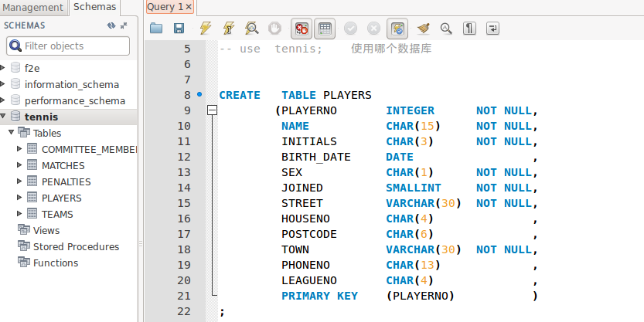Click LEAGUENO column name on line 20
644x322 pixels.
tap(309, 280)
